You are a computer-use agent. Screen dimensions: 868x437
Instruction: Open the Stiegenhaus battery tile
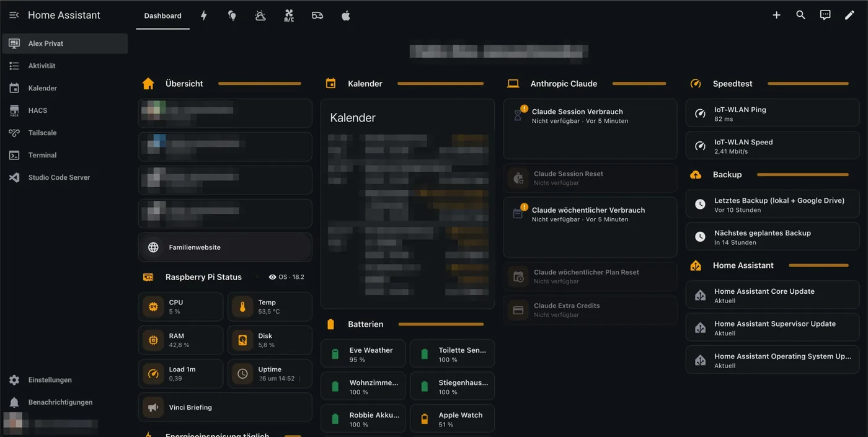(453, 387)
